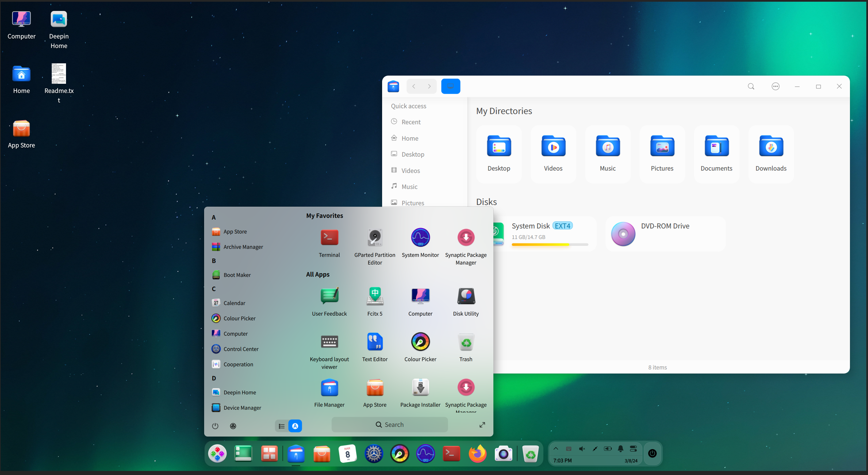This screenshot has height=475, width=868.
Task: Open Terminal from My Favorites
Action: click(329, 238)
